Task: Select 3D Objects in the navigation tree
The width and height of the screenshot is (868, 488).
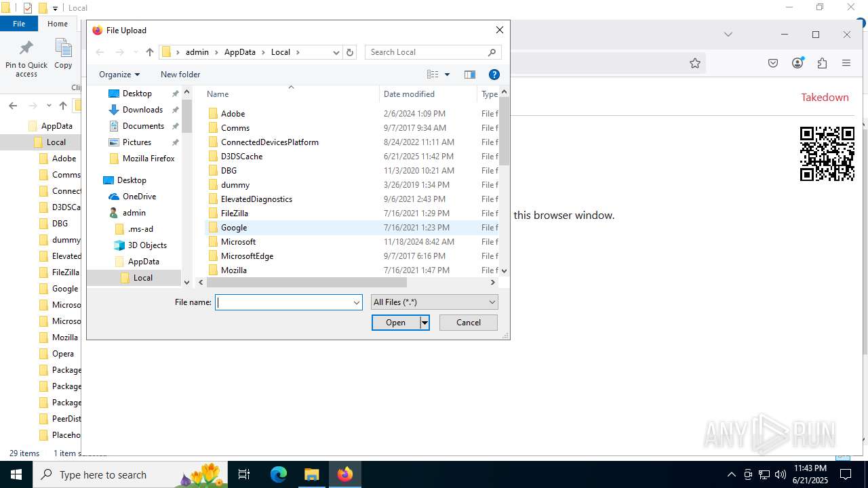Action: (x=147, y=245)
